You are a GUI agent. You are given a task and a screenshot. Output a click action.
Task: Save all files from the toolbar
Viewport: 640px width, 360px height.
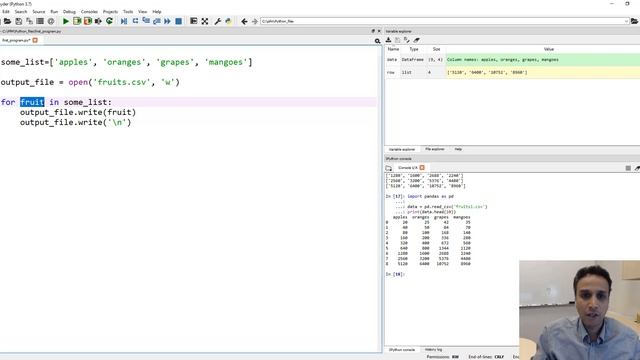pyautogui.click(x=29, y=21)
